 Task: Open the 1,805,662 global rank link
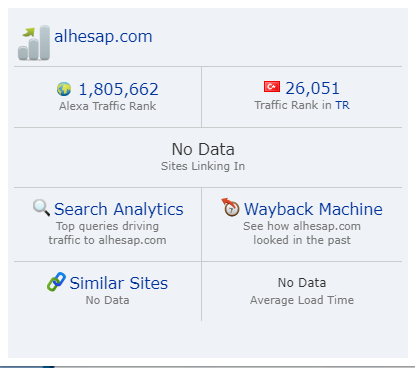pyautogui.click(x=119, y=89)
